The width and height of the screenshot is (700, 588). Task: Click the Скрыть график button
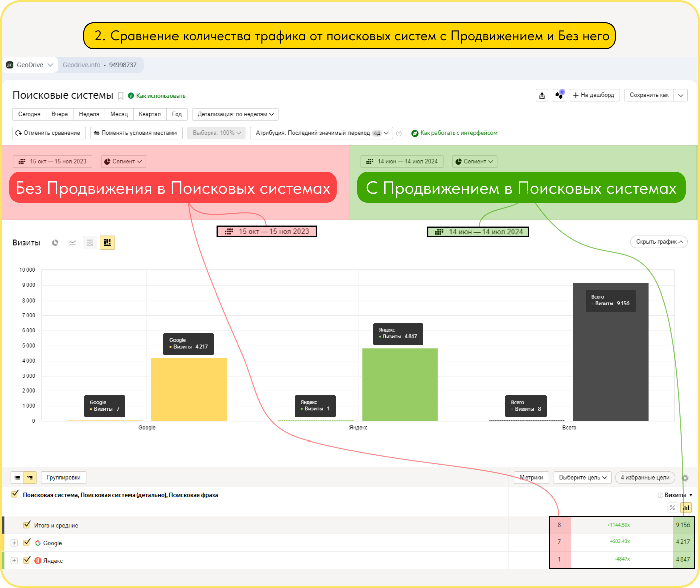[x=659, y=242]
